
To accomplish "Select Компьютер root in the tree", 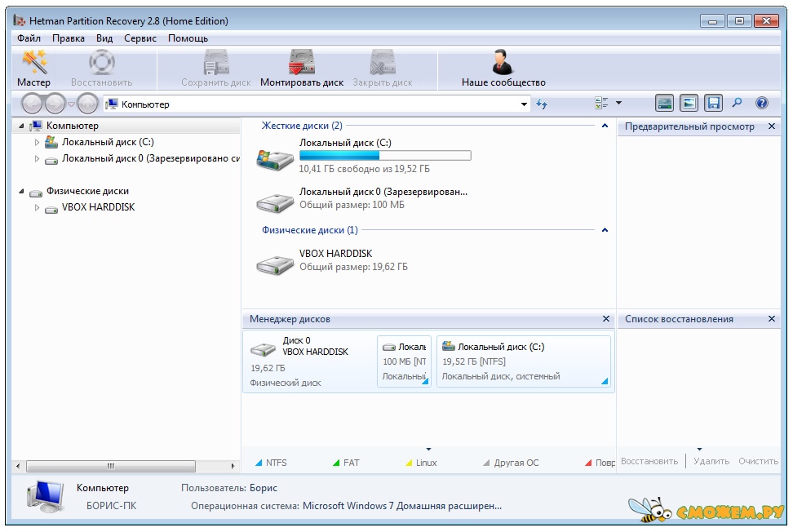I will click(73, 126).
